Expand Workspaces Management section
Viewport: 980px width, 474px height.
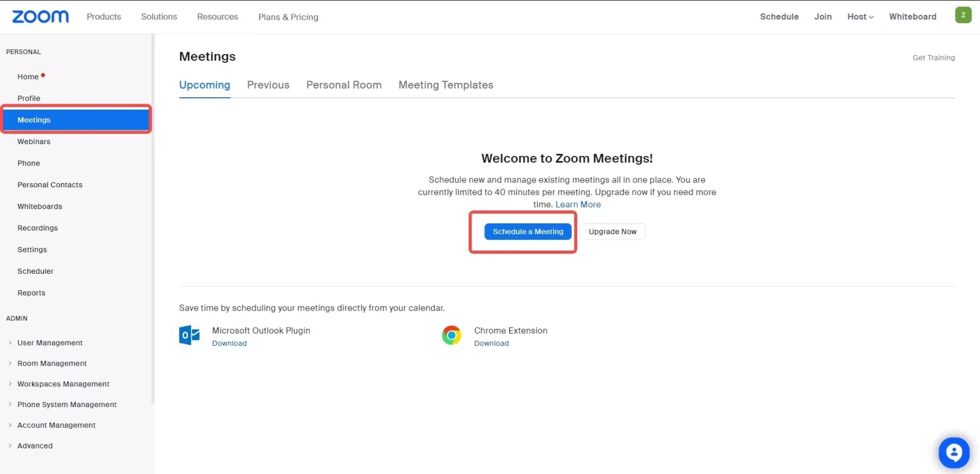click(63, 384)
